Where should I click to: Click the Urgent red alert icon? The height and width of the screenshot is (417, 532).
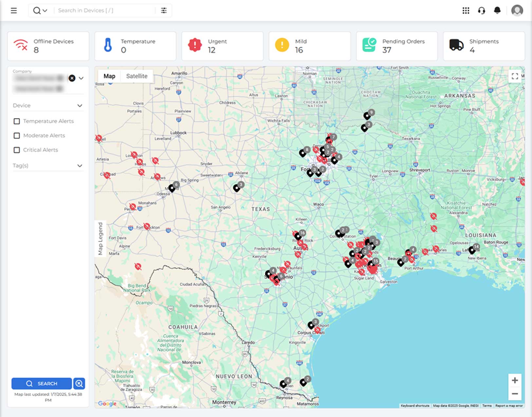click(x=195, y=45)
